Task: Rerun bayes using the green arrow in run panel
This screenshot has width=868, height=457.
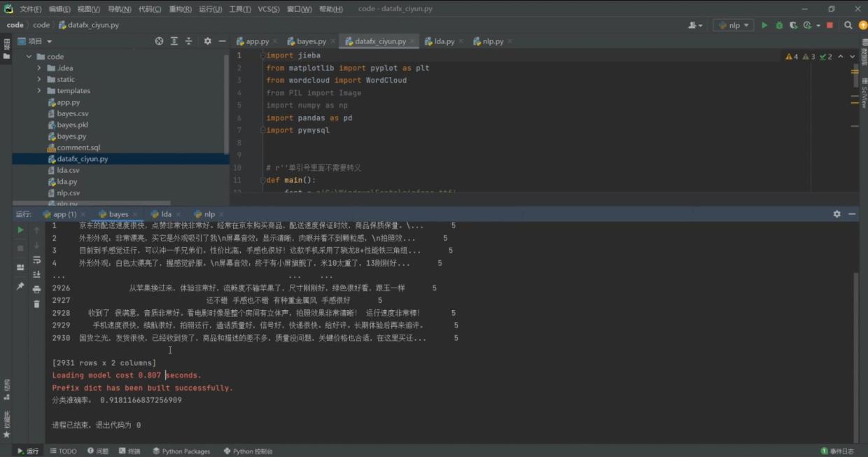Action: click(x=20, y=229)
